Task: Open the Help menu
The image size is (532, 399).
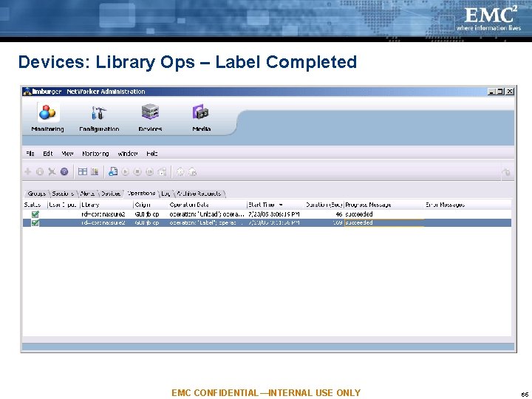Action: point(152,154)
